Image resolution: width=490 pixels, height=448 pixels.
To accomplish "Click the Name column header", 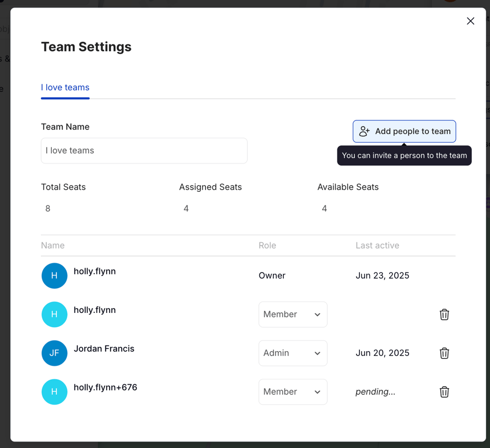I will [53, 245].
